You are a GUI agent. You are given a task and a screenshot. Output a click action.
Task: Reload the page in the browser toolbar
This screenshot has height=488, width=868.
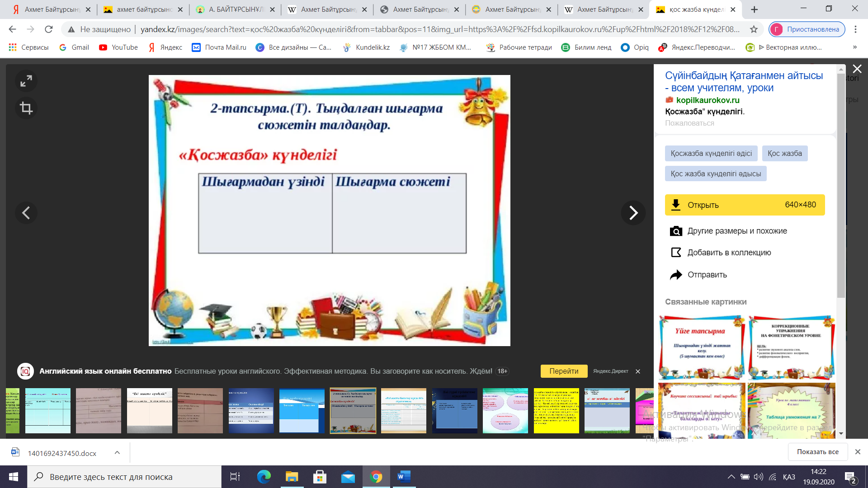(49, 29)
